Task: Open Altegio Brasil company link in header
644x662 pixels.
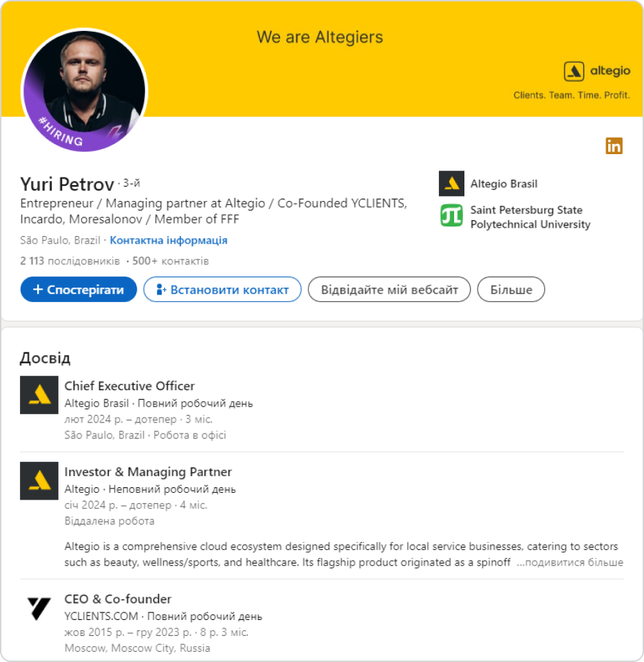Action: tap(504, 184)
